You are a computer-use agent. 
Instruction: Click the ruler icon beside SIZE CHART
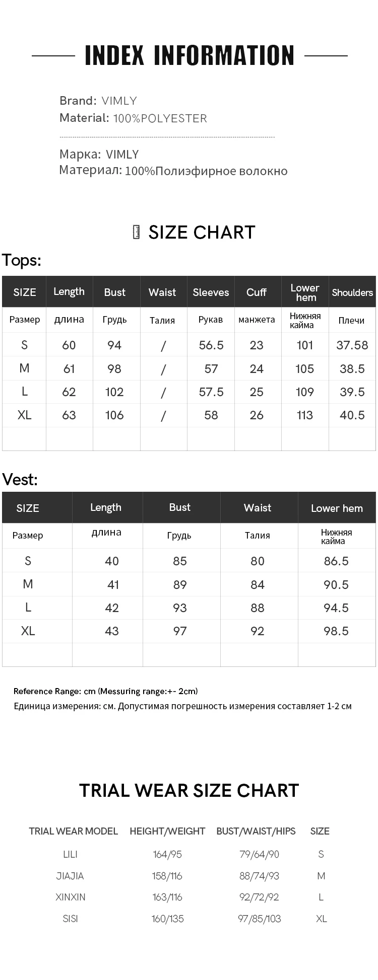[136, 232]
